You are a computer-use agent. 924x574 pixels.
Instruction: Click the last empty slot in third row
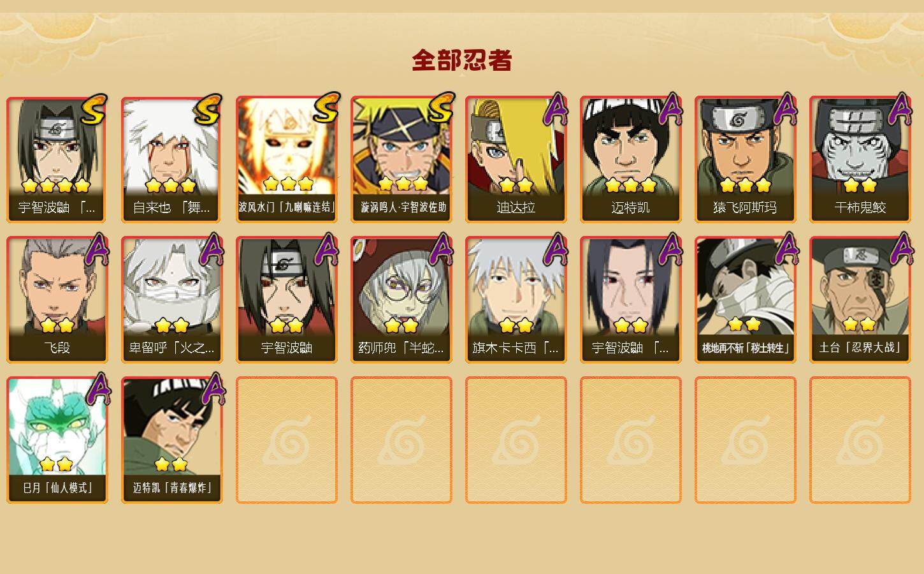[x=860, y=440]
